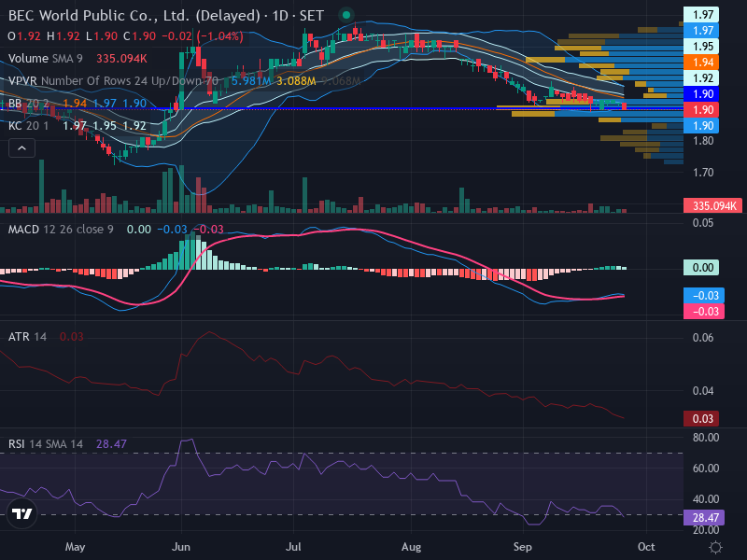Click the 0.04 ATR scale value
747x560 pixels.
[x=703, y=391]
